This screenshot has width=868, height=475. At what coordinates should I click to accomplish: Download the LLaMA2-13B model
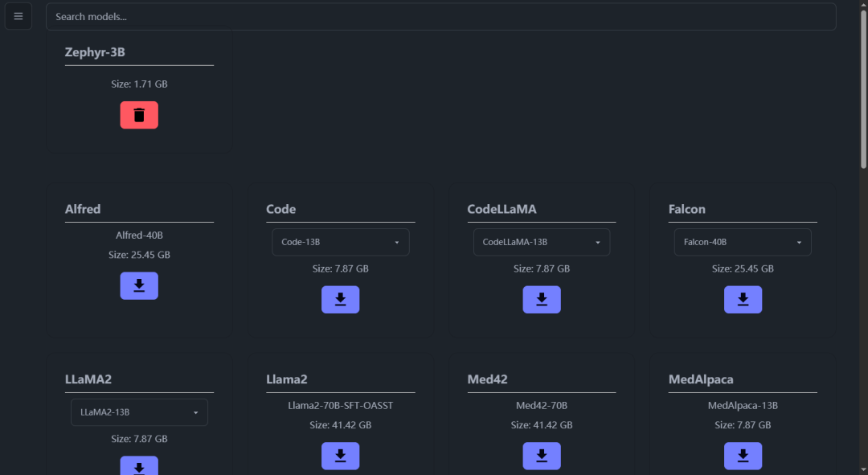[139, 465]
